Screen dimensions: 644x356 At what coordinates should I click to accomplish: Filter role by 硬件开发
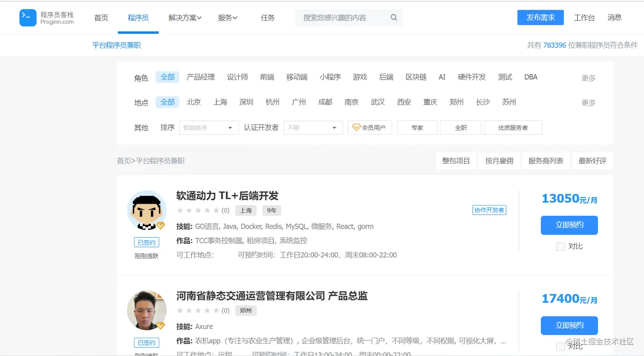pyautogui.click(x=471, y=77)
